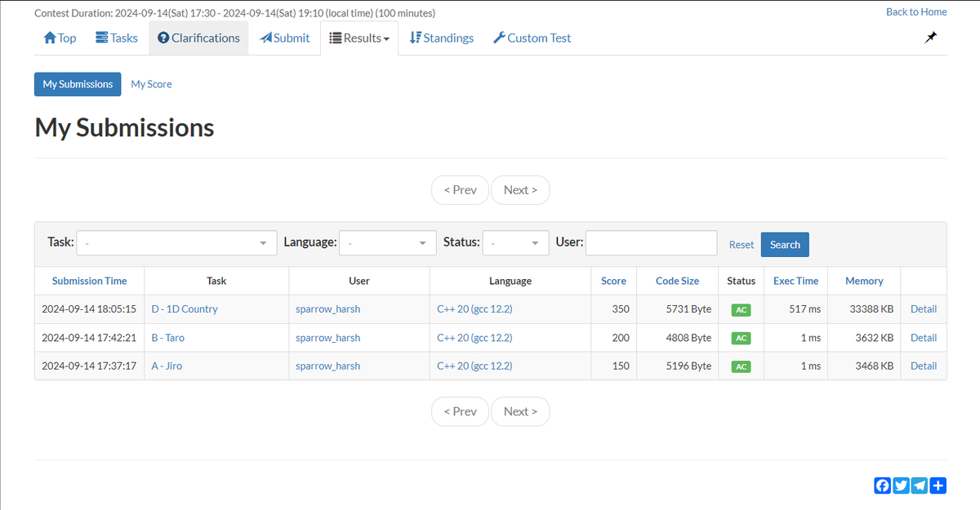Focus the User filter input field

pos(651,243)
